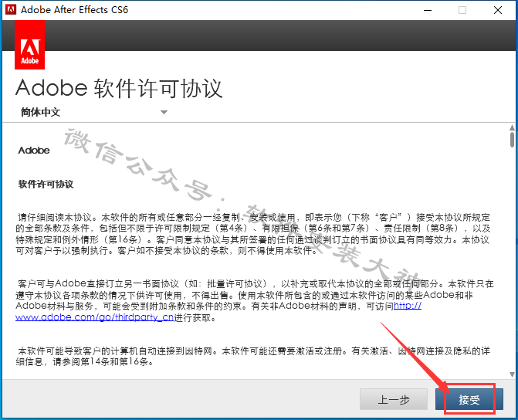Click the bold Adobe text in the license
Screen dimensions: 518x420
(x=34, y=151)
